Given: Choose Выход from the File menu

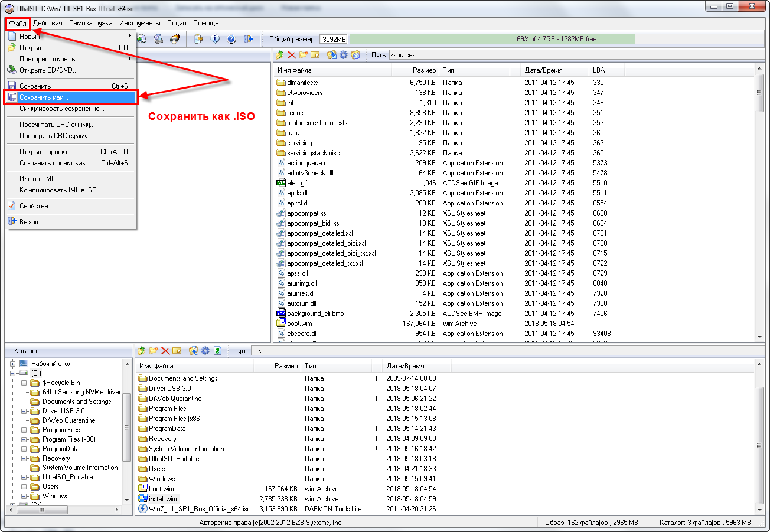Looking at the screenshot, I should coord(71,222).
